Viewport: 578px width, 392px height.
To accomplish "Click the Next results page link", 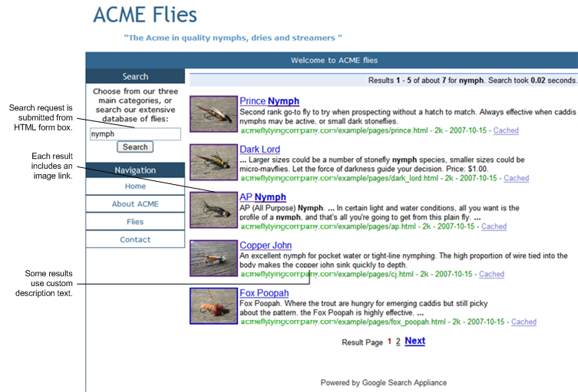I will click(415, 341).
